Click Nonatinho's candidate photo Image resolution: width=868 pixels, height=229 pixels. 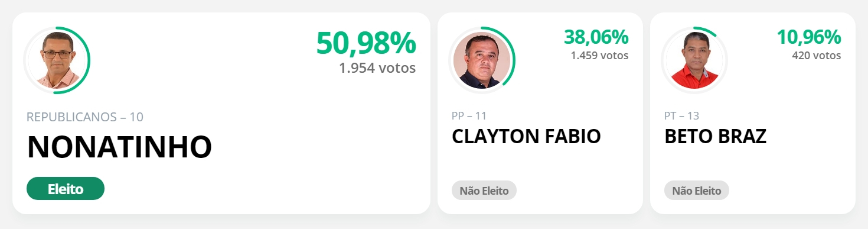pyautogui.click(x=57, y=60)
